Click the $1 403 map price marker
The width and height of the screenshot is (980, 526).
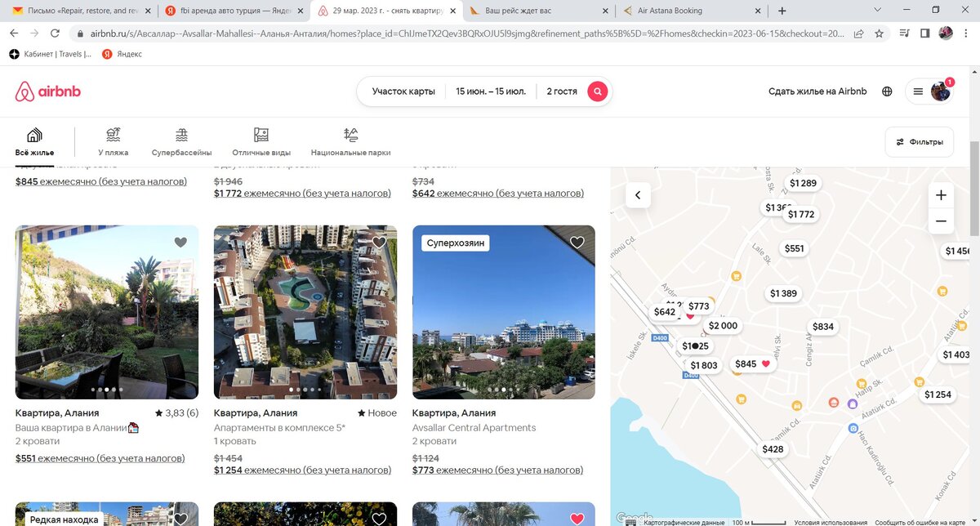[x=955, y=354]
